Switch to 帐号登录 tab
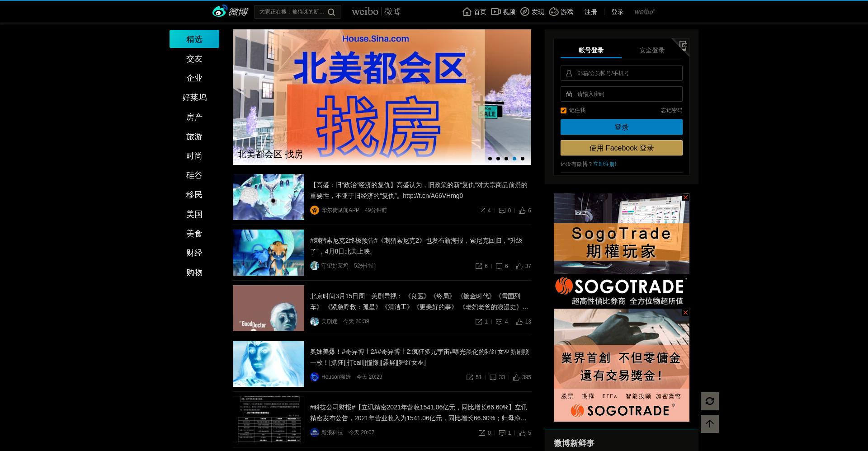 tap(591, 50)
